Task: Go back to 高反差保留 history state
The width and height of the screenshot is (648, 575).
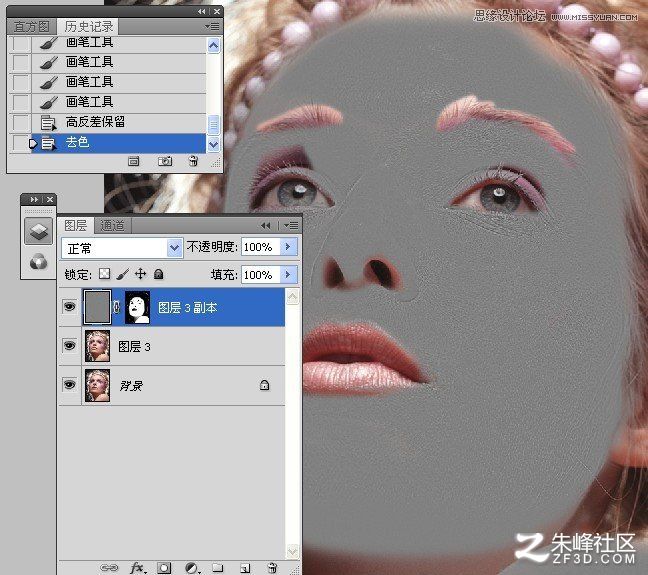Action: (x=119, y=123)
